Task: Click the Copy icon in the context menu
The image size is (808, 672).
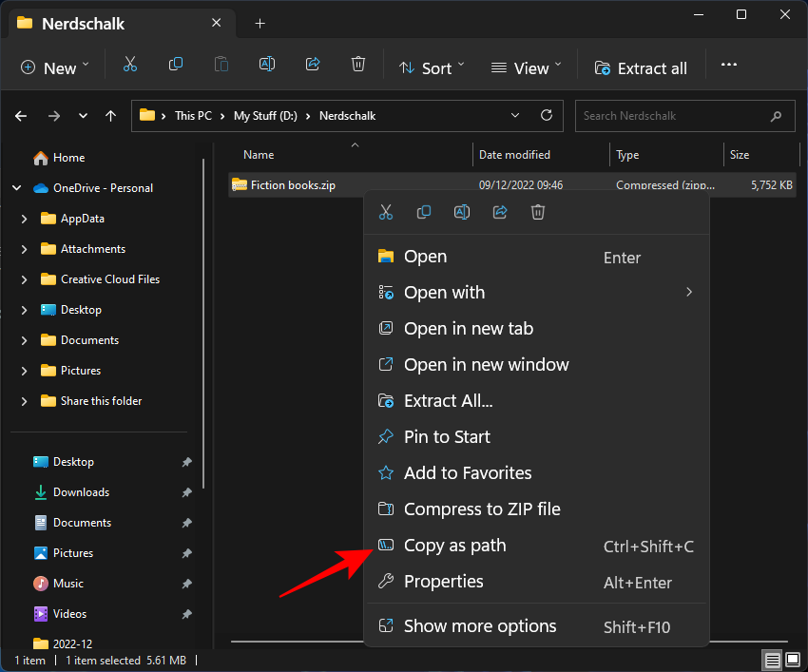Action: [424, 212]
